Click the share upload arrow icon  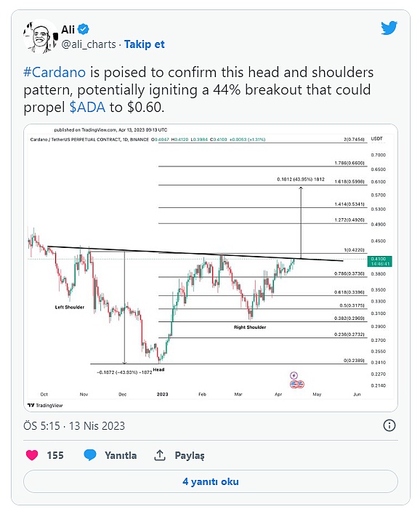[x=160, y=455]
